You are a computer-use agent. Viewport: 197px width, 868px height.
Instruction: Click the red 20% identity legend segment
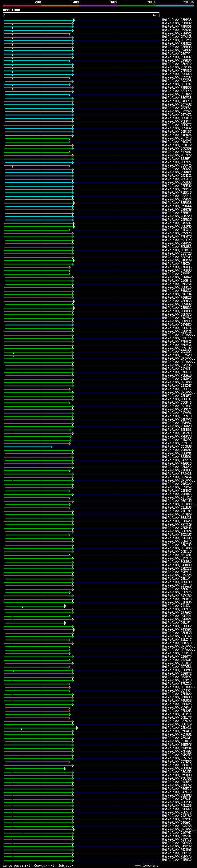pyautogui.click(x=22, y=6)
